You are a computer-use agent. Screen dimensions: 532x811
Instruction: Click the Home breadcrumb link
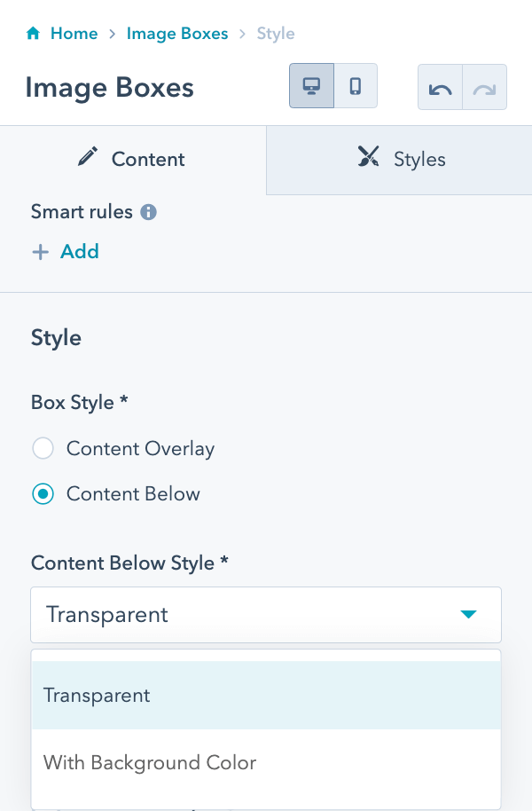(74, 34)
